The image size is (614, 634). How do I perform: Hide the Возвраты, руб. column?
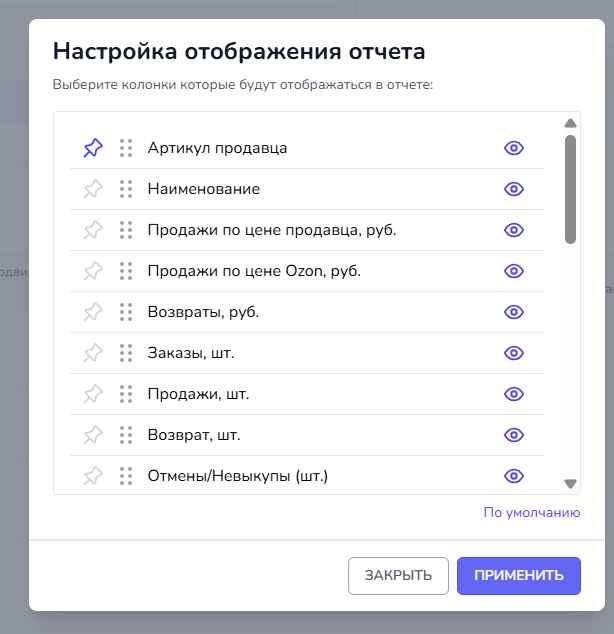coord(514,312)
